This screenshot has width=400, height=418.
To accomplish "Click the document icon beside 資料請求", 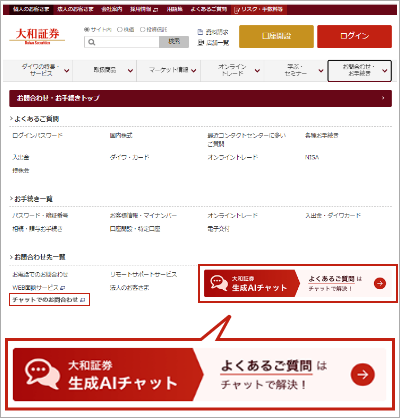I will 200,32.
